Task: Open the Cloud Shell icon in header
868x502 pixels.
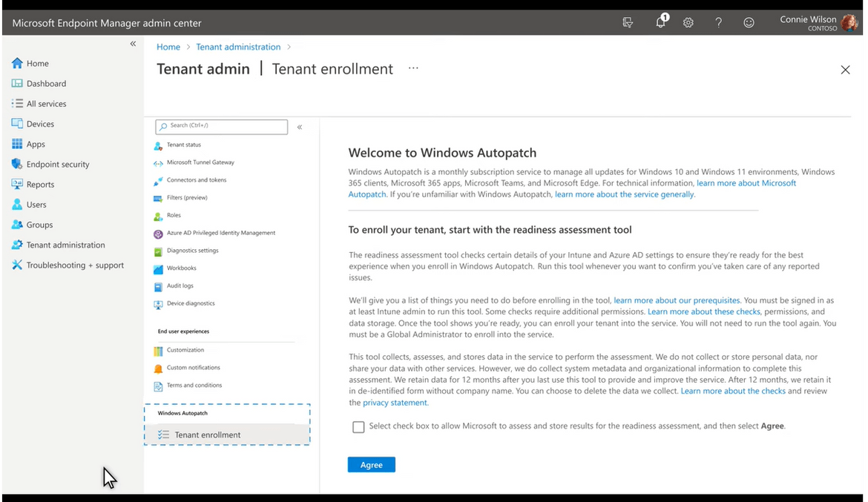Action: 627,23
